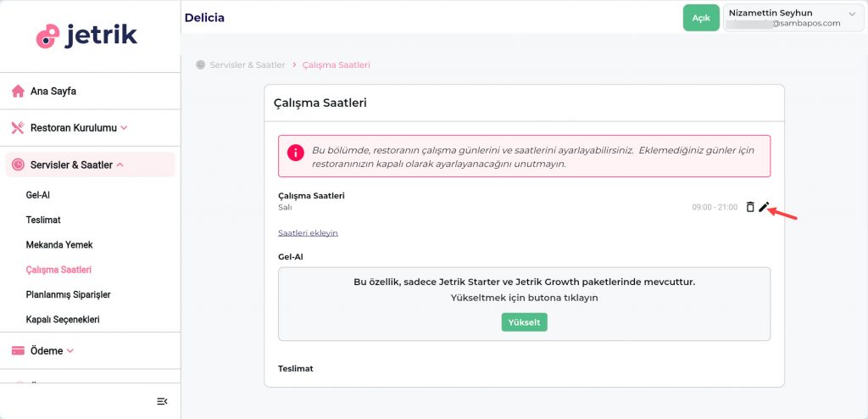Click the Servisler & Saatler clock icon
This screenshot has height=419, width=868.
click(18, 165)
